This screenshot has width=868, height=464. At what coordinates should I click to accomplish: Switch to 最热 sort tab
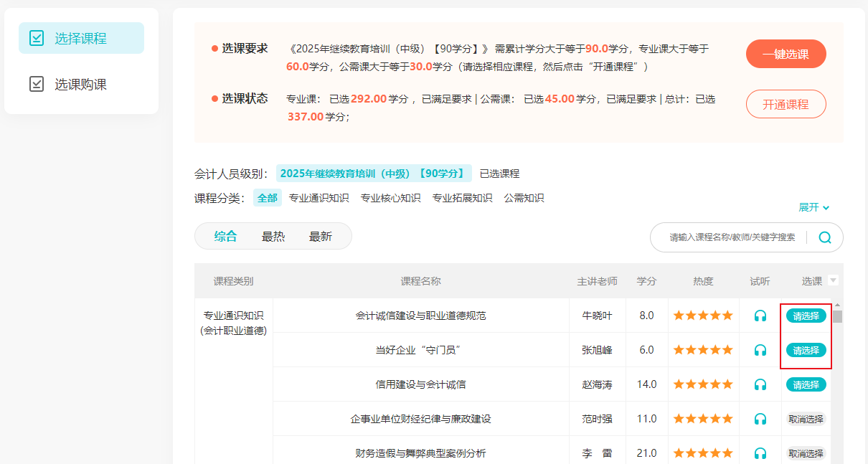(x=273, y=237)
